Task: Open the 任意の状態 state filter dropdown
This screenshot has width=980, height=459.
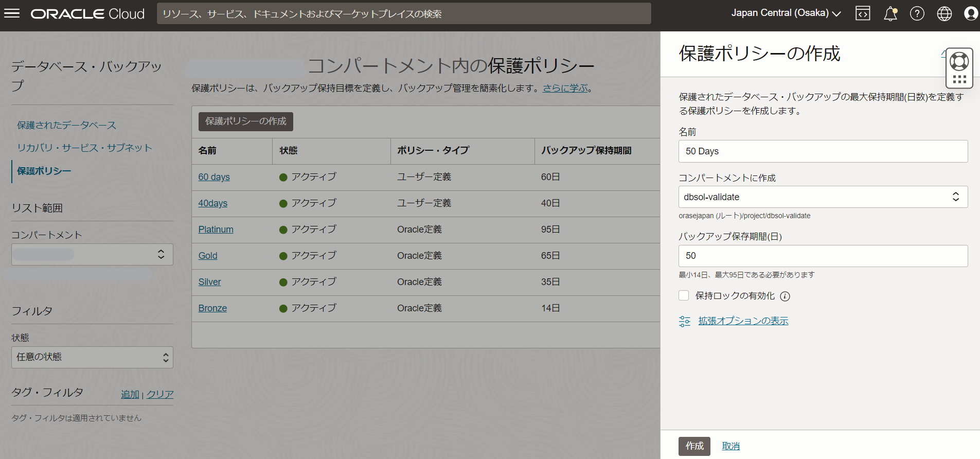Action: click(92, 357)
